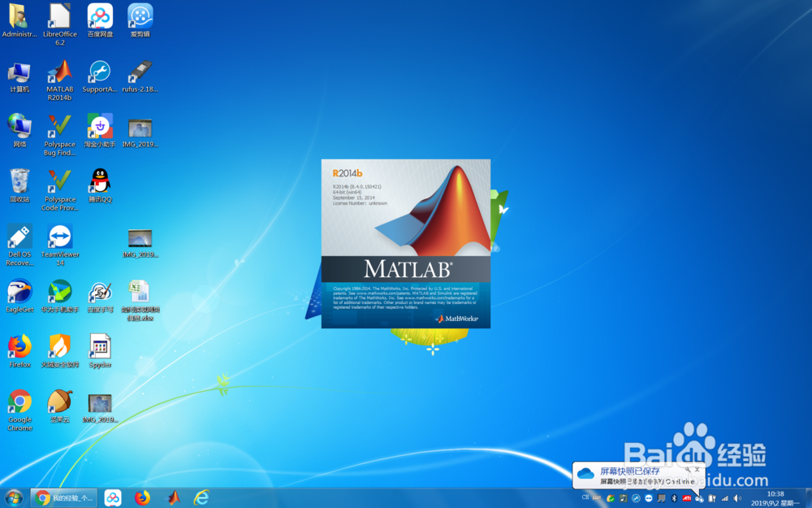
Task: Open the Administrator folder icon
Action: click(x=19, y=20)
